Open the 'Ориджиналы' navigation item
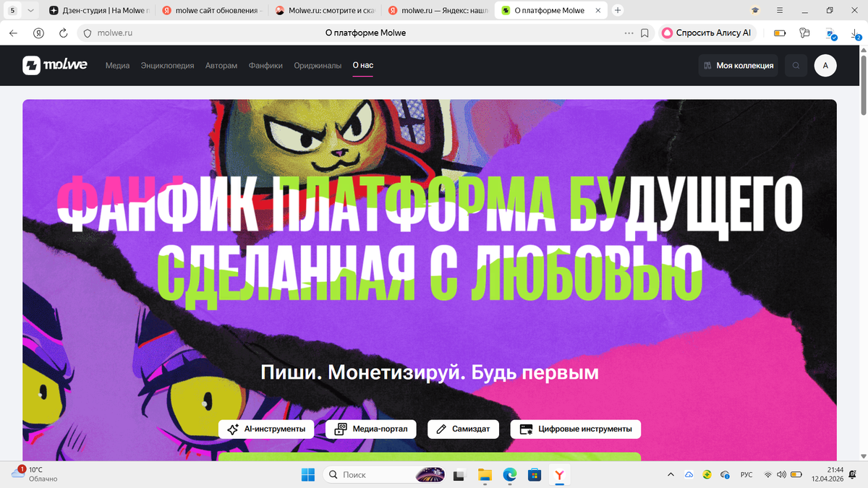The height and width of the screenshot is (488, 868). click(318, 65)
